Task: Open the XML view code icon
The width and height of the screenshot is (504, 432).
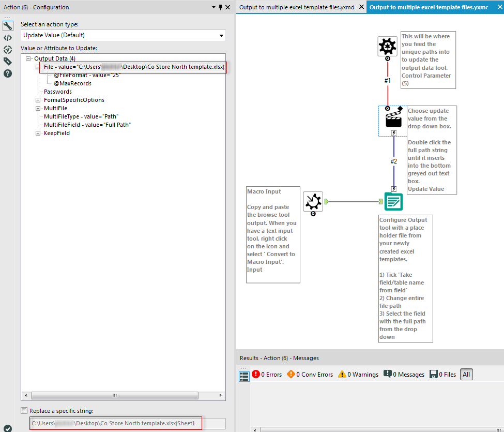Action: [8, 38]
